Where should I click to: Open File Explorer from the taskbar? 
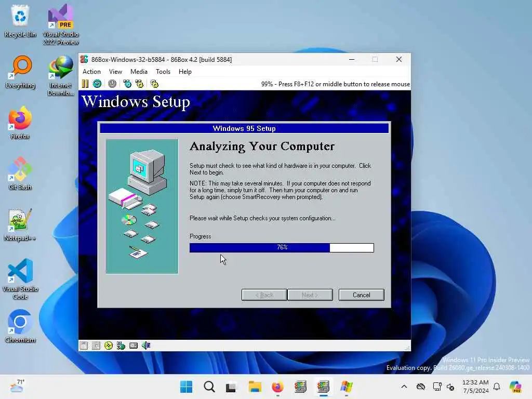(255, 387)
